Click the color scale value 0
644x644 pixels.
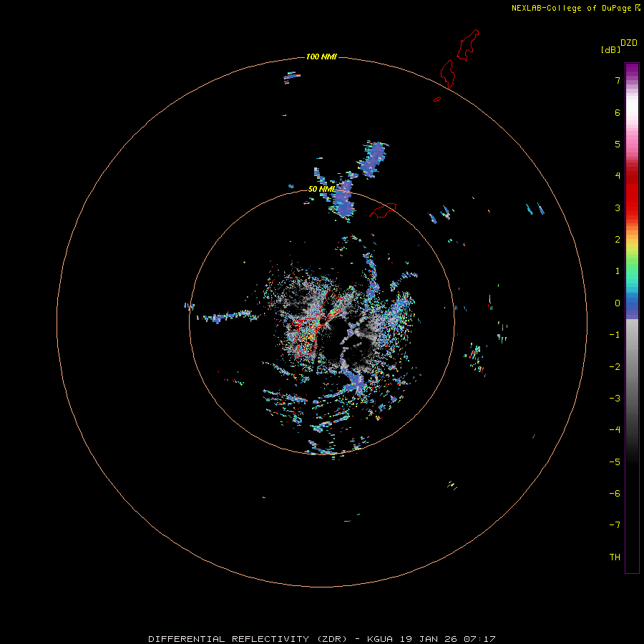tap(618, 303)
